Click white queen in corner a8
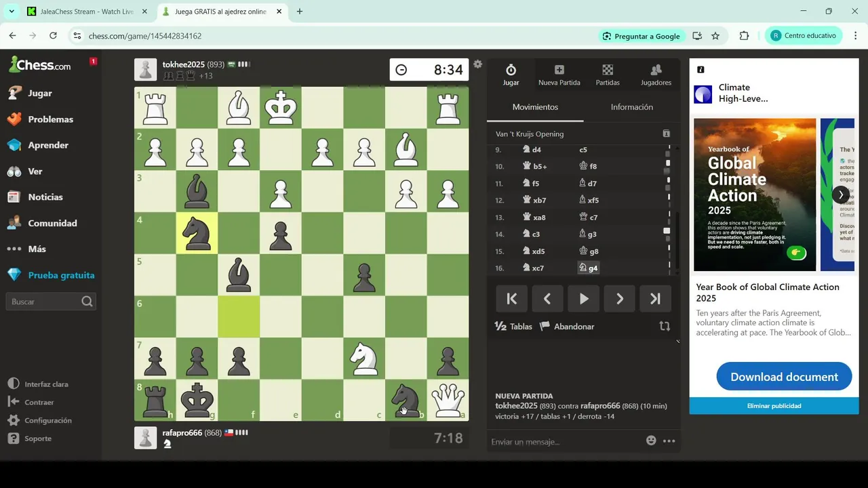Image resolution: width=868 pixels, height=488 pixels. tap(448, 400)
